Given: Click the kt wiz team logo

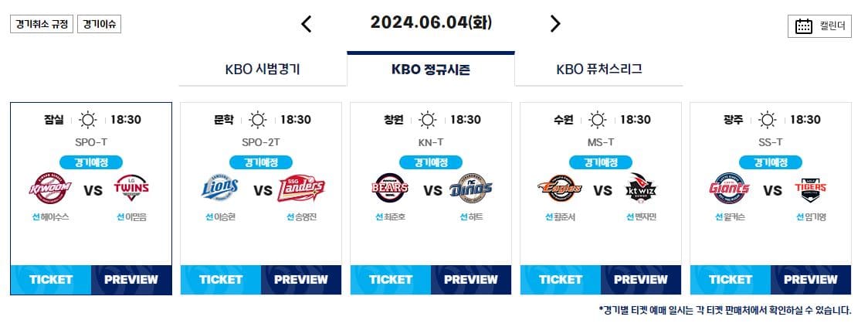Looking at the screenshot, I should [641, 189].
